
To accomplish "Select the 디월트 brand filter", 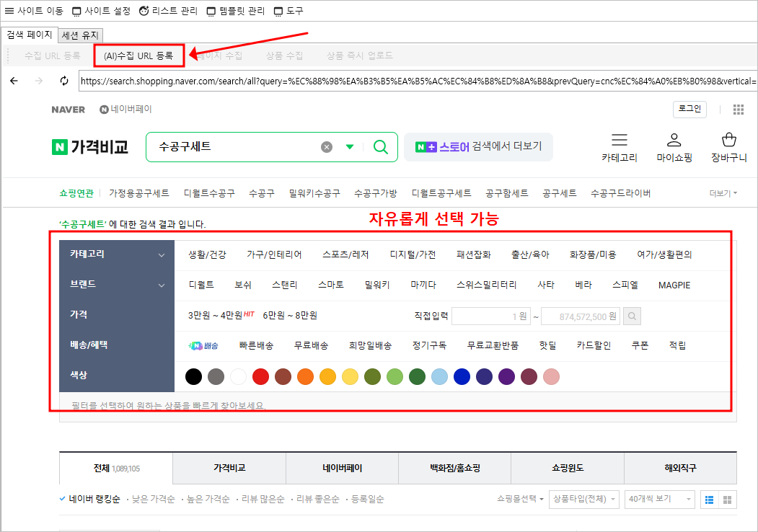I will click(x=201, y=285).
